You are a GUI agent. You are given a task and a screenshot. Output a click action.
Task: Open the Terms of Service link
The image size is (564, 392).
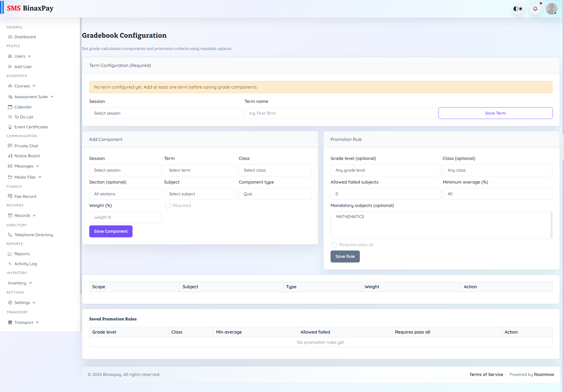486,374
